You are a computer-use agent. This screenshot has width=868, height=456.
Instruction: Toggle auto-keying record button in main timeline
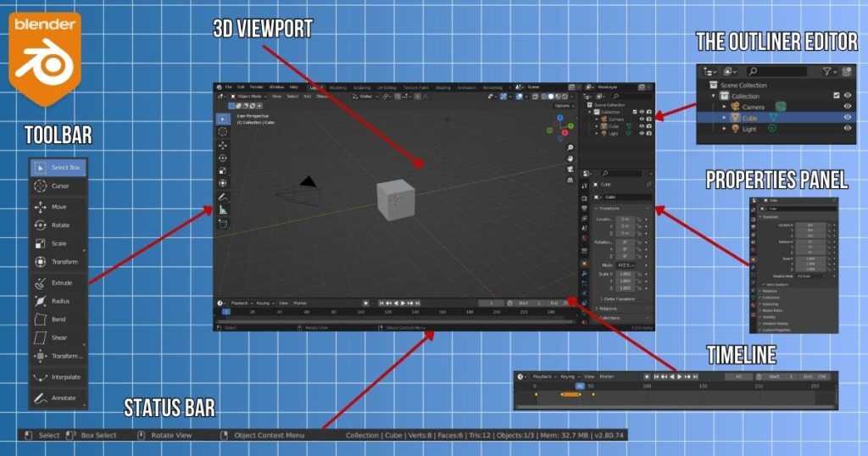pos(365,303)
